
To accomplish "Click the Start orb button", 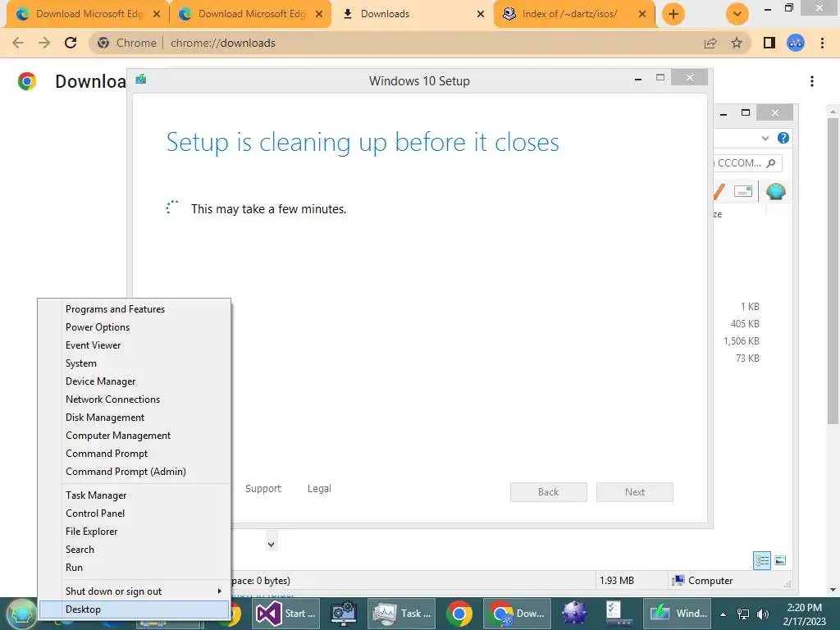I will [x=21, y=614].
